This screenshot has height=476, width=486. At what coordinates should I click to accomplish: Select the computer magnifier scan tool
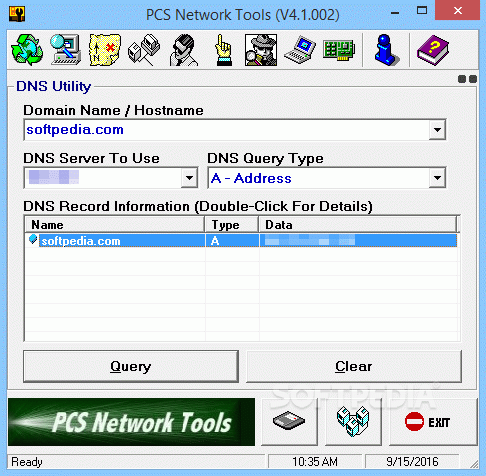(66, 50)
